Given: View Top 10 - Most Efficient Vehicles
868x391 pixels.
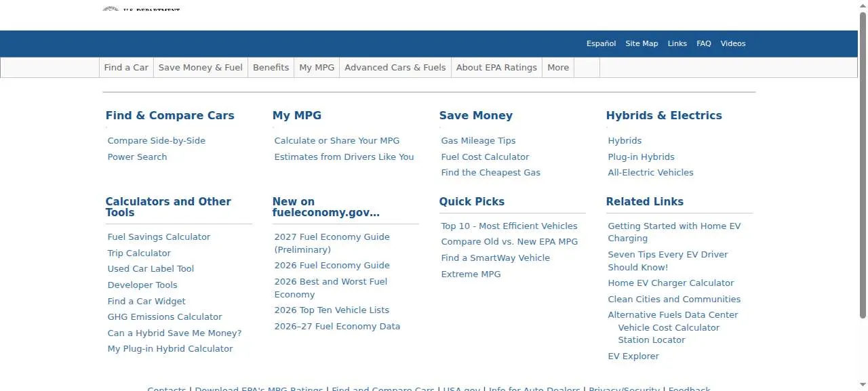Looking at the screenshot, I should (x=509, y=226).
